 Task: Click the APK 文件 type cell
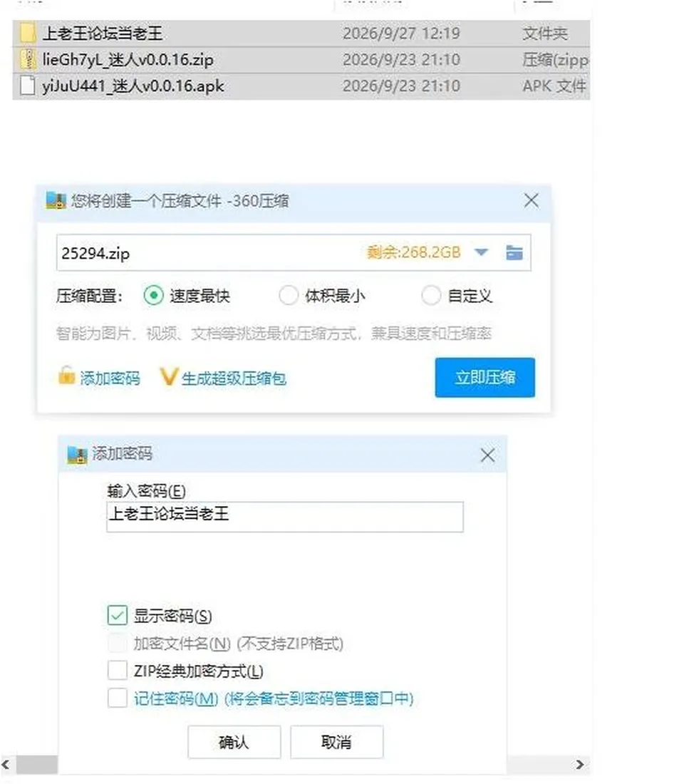[x=554, y=86]
